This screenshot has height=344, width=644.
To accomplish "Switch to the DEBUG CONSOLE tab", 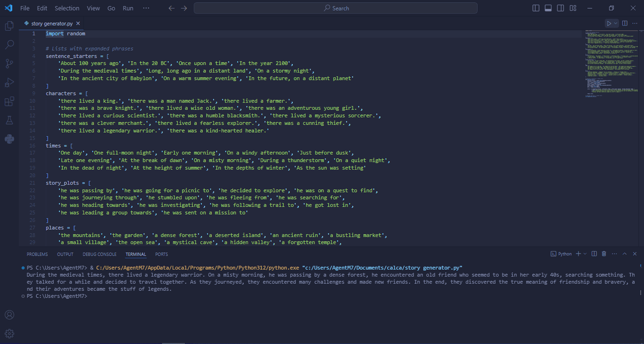I will click(x=100, y=254).
